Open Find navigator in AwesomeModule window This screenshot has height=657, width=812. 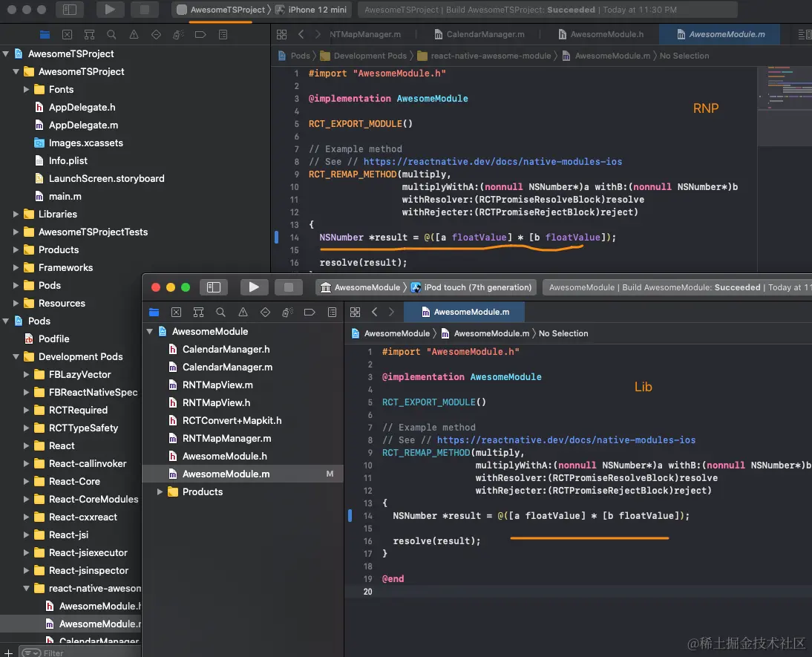pos(220,313)
